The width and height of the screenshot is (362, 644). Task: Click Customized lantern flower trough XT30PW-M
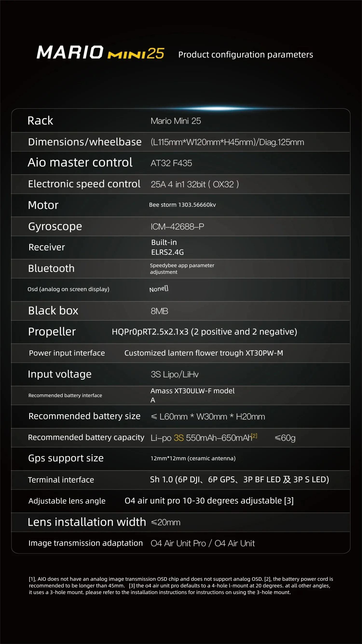point(204,353)
